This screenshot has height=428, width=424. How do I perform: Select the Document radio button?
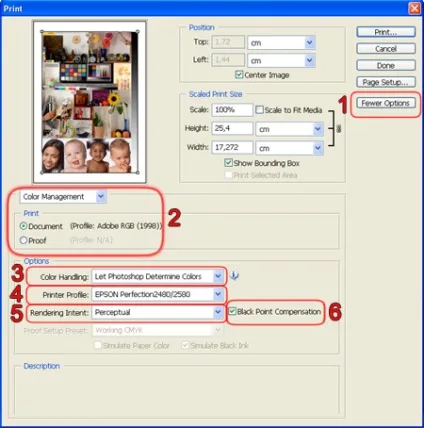tap(23, 226)
